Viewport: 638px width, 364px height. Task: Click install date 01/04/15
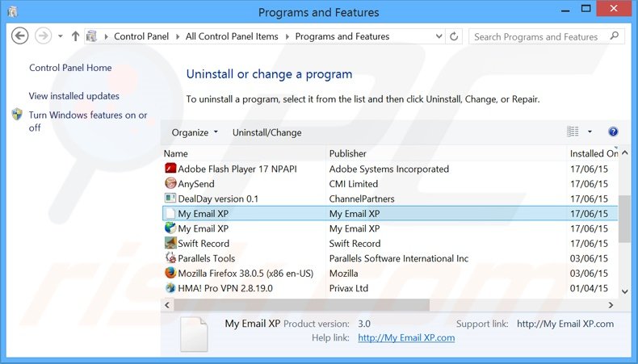589,288
